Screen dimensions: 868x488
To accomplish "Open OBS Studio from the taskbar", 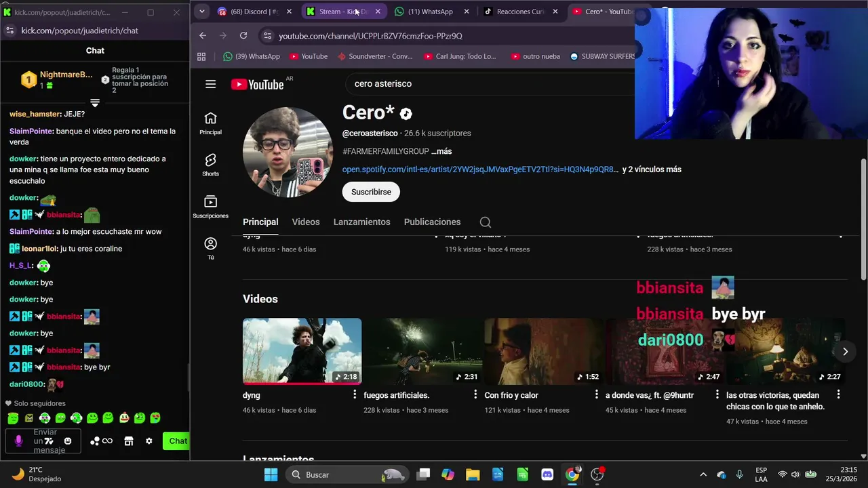I will [x=597, y=474].
